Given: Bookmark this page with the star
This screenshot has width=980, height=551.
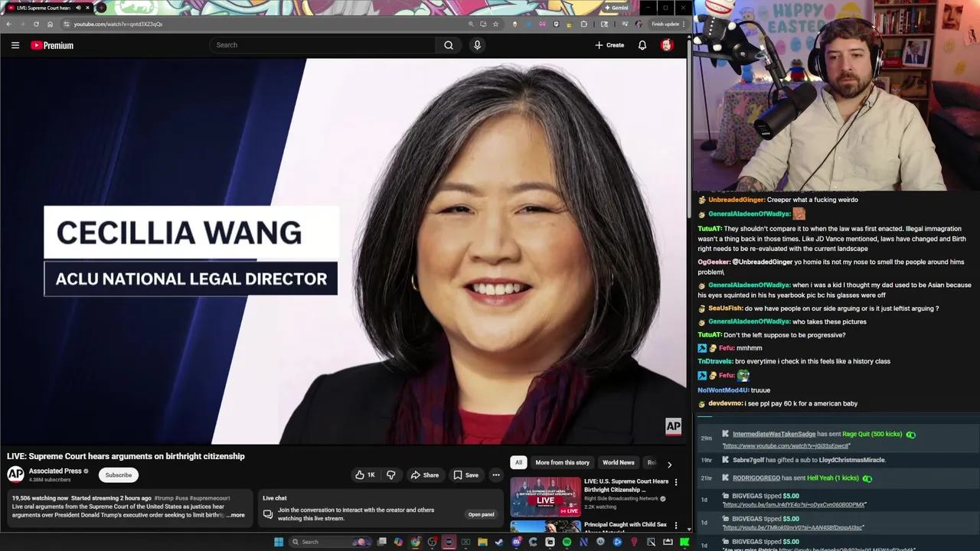Looking at the screenshot, I should [x=495, y=24].
